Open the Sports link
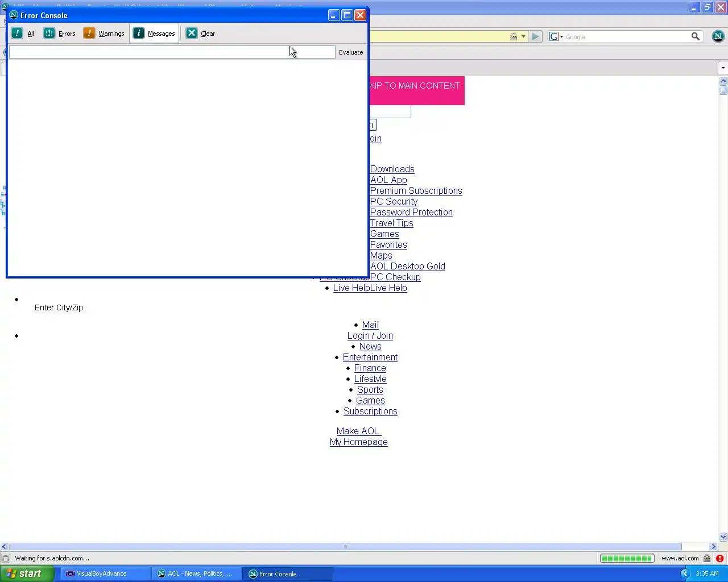728x582 pixels. click(370, 390)
